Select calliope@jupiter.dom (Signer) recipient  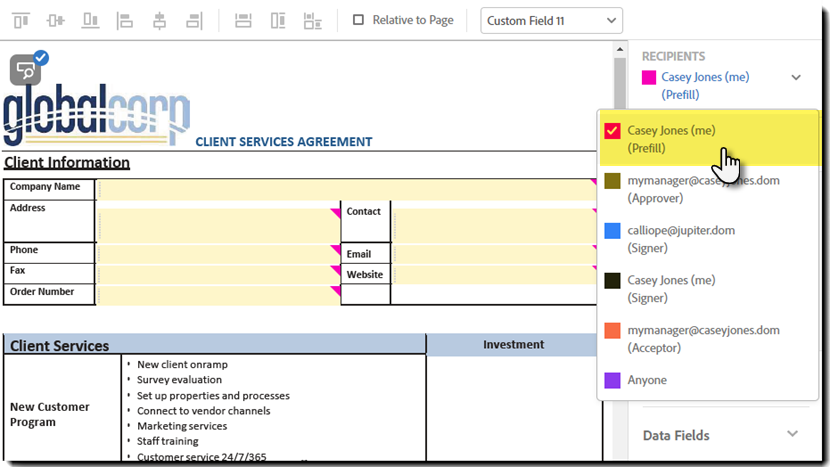click(x=680, y=239)
